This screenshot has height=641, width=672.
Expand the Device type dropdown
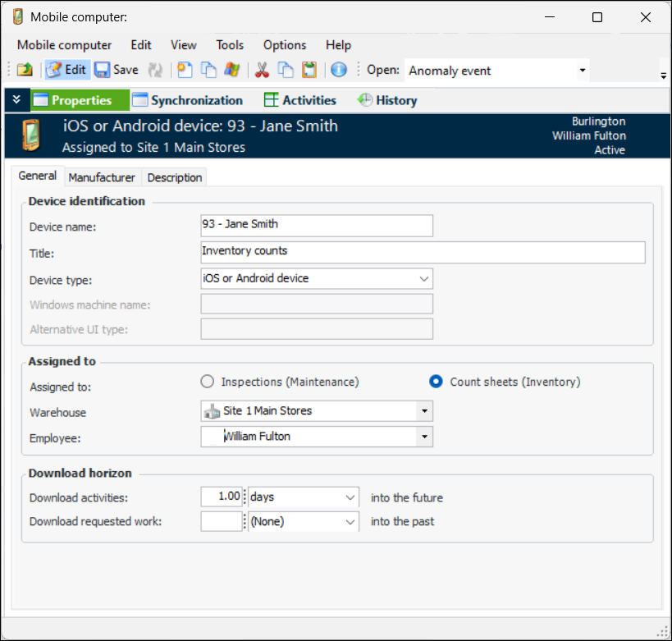423,278
